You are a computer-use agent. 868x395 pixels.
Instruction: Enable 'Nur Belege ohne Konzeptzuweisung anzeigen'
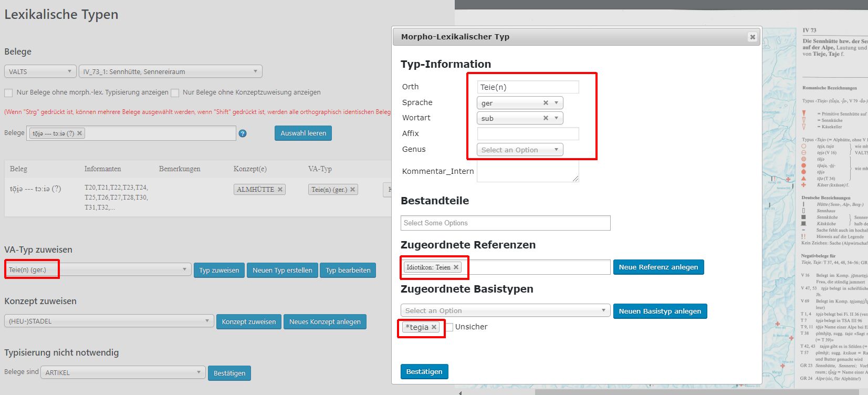click(175, 93)
